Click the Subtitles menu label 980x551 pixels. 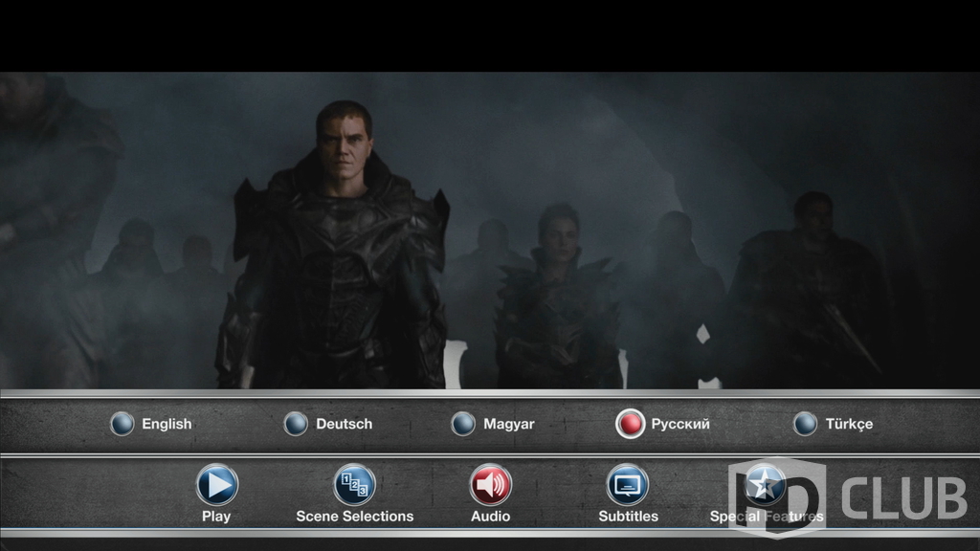[628, 517]
